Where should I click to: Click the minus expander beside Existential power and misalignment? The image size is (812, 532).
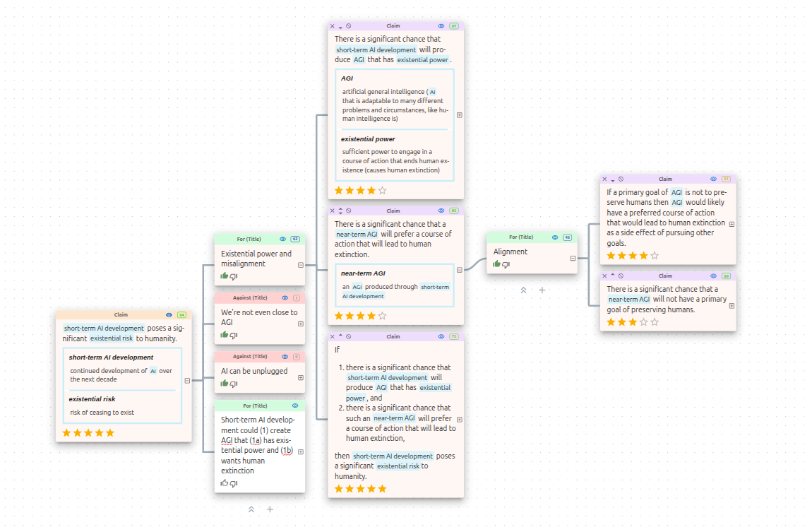[x=299, y=265]
